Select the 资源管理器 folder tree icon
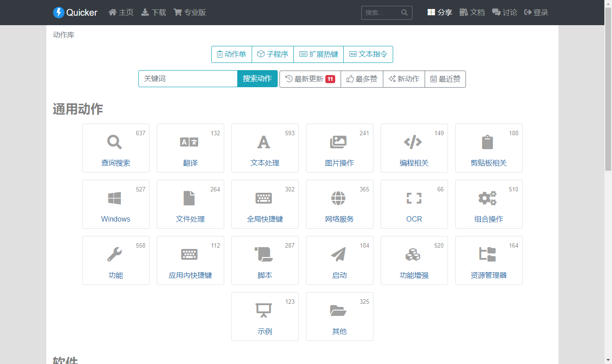The image size is (612, 364). pyautogui.click(x=488, y=254)
